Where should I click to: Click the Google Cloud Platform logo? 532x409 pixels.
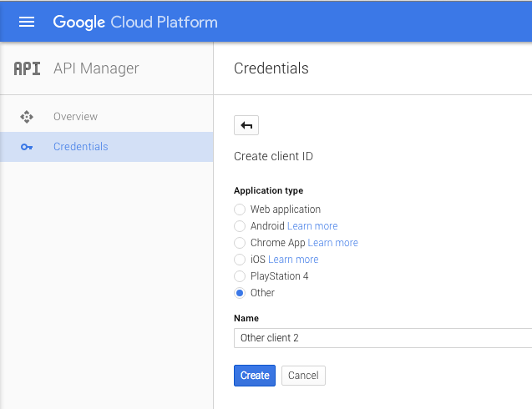point(135,23)
